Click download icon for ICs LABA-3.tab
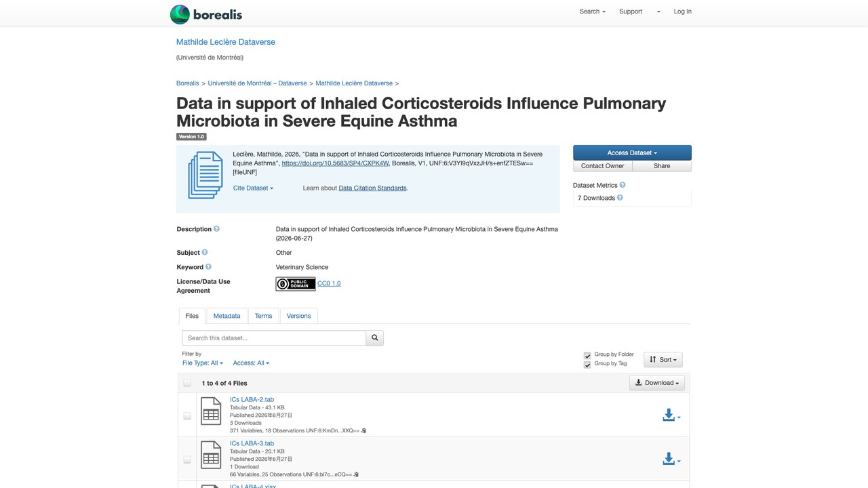The image size is (868, 488). tap(671, 459)
